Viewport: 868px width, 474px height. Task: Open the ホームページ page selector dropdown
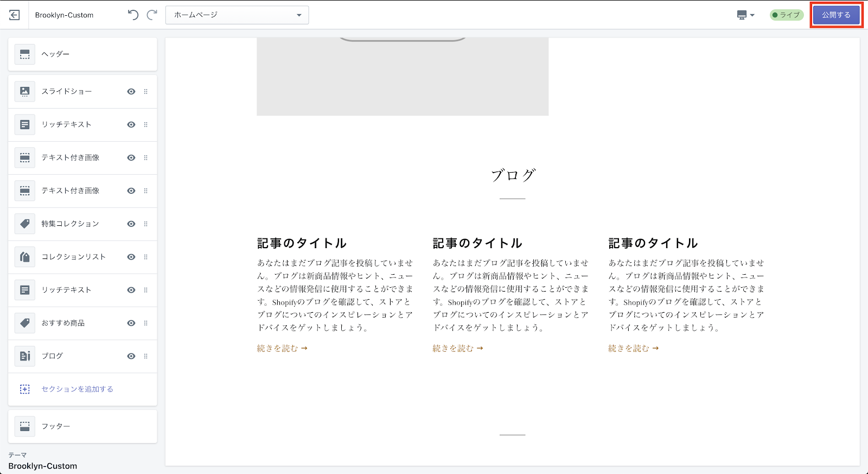(x=237, y=15)
